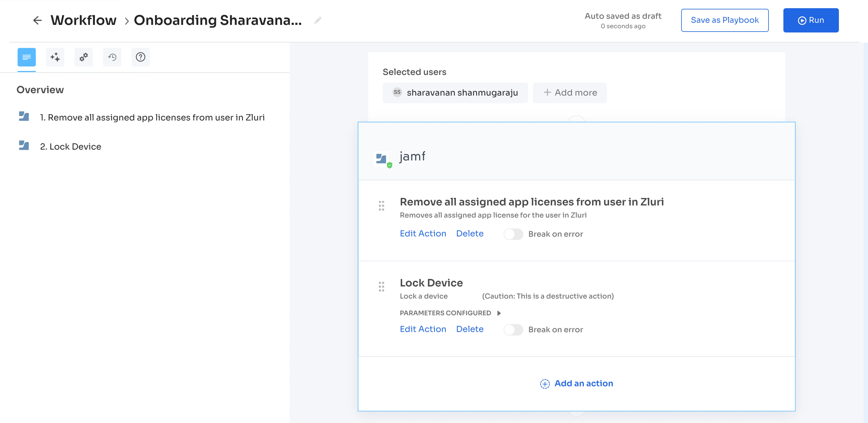Click Add an action

coord(577,384)
